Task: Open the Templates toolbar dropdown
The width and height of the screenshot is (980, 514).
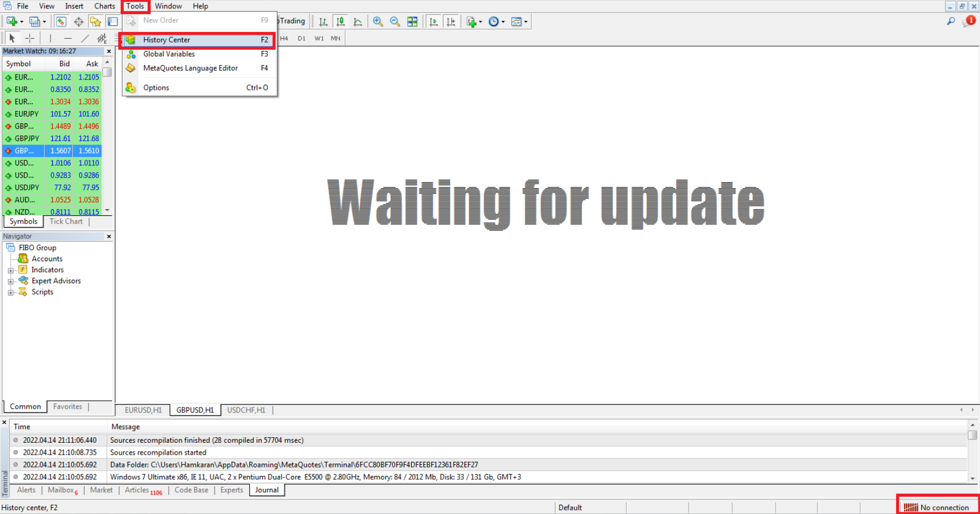Action: click(x=519, y=21)
